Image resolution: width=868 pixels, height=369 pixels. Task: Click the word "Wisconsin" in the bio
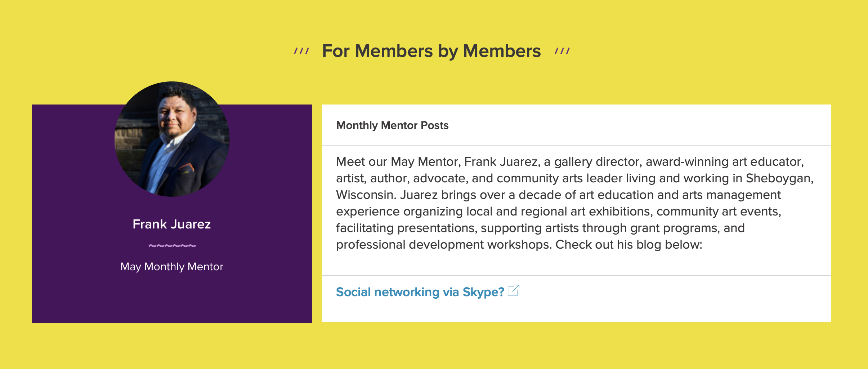366,195
